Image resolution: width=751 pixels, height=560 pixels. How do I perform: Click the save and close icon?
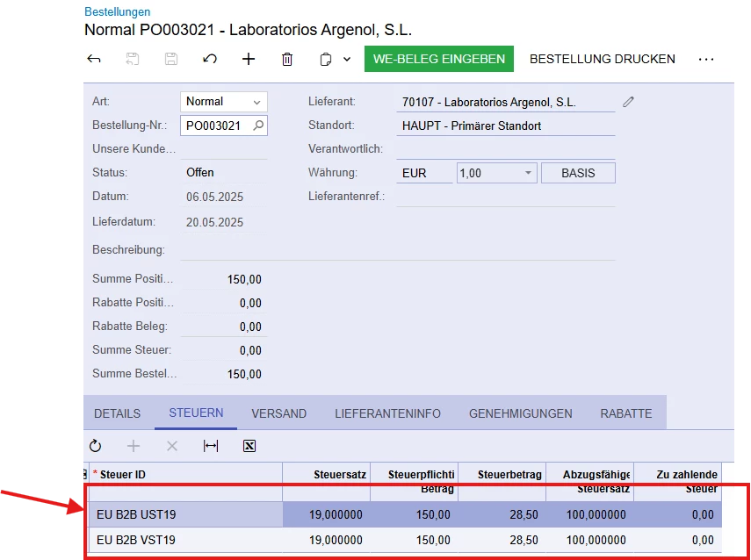132,59
